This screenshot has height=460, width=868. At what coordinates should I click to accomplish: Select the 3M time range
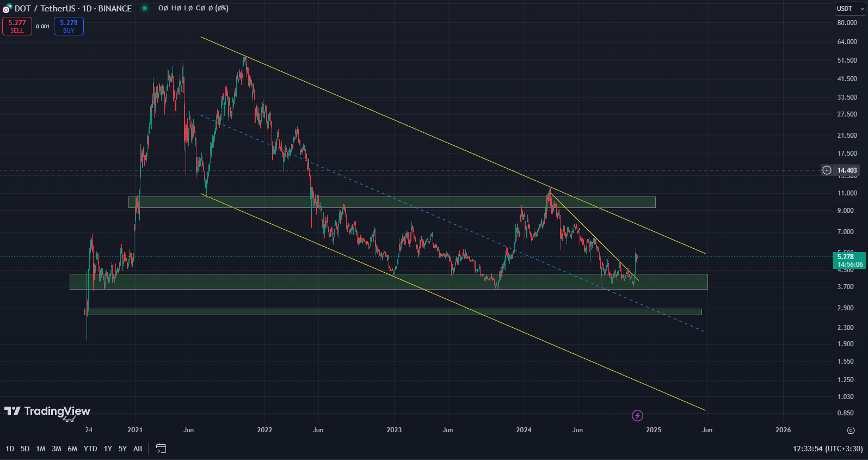[x=57, y=449]
